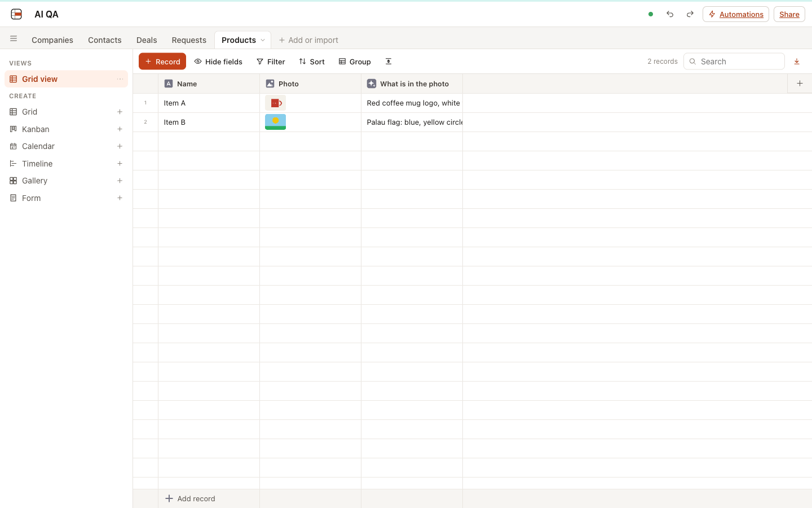Image resolution: width=812 pixels, height=508 pixels.
Task: Switch to the Deals tab
Action: (x=147, y=40)
